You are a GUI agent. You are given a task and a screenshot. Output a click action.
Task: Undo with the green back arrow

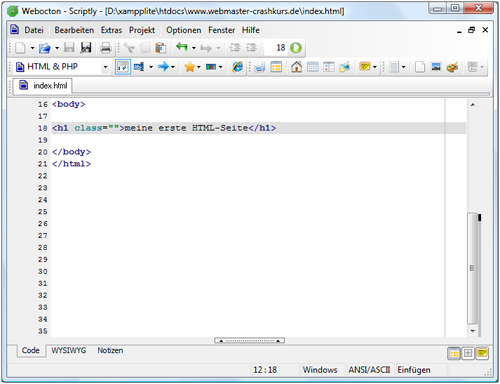coord(182,47)
